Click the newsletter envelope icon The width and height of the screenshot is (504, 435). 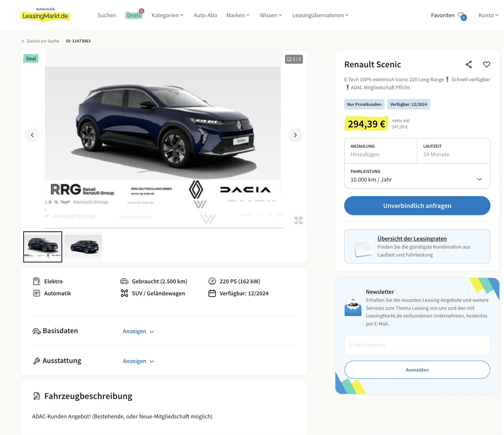(353, 307)
